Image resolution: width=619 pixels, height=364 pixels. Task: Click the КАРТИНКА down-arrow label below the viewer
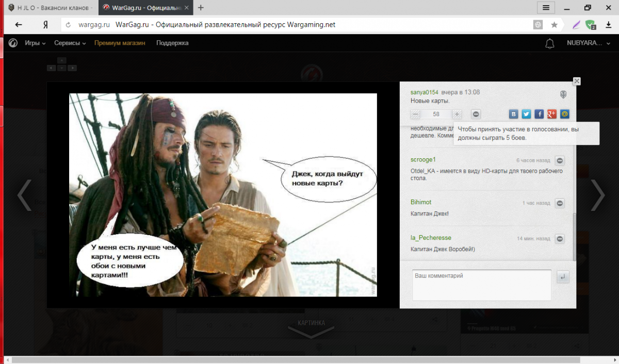click(x=311, y=329)
